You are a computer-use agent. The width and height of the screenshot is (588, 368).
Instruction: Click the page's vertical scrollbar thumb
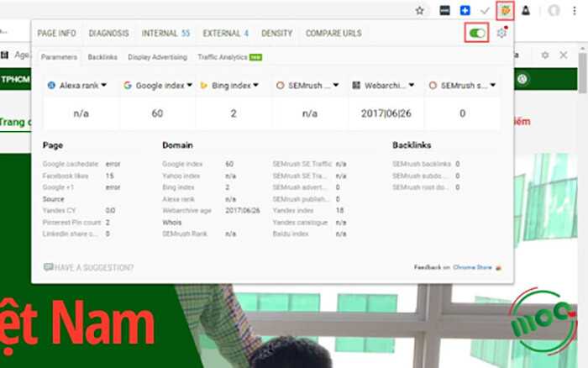(582, 72)
